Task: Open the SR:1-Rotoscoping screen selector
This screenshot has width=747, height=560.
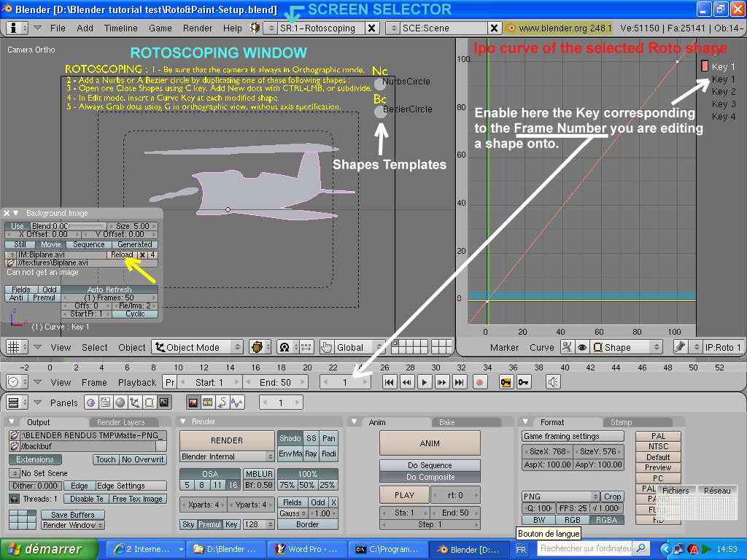Action: [271, 28]
